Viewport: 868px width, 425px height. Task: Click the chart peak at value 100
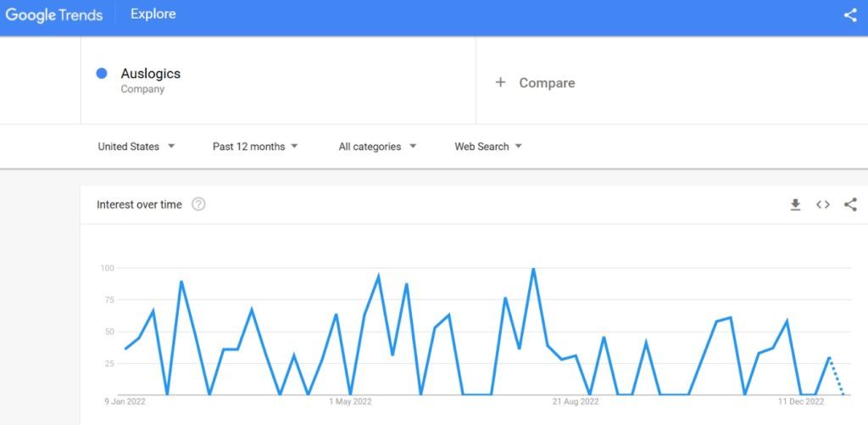pos(533,270)
